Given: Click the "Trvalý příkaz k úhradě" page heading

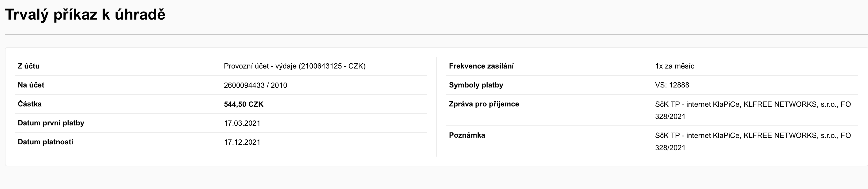Looking at the screenshot, I should 85,15.
